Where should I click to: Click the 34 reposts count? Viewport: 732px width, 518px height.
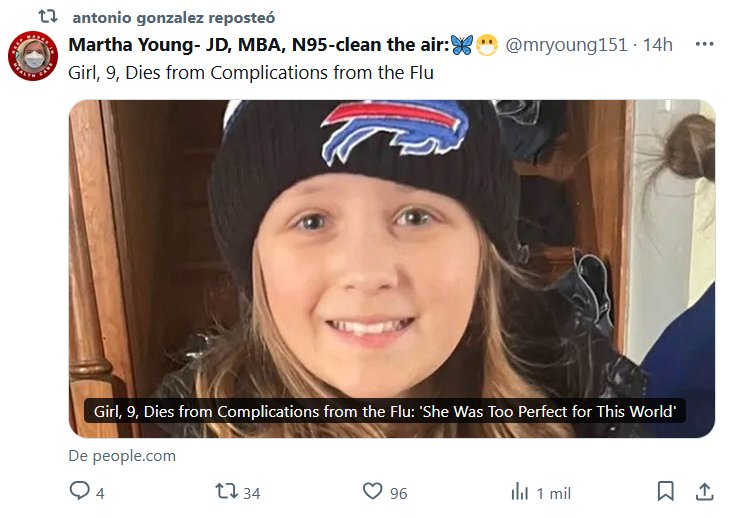point(251,493)
